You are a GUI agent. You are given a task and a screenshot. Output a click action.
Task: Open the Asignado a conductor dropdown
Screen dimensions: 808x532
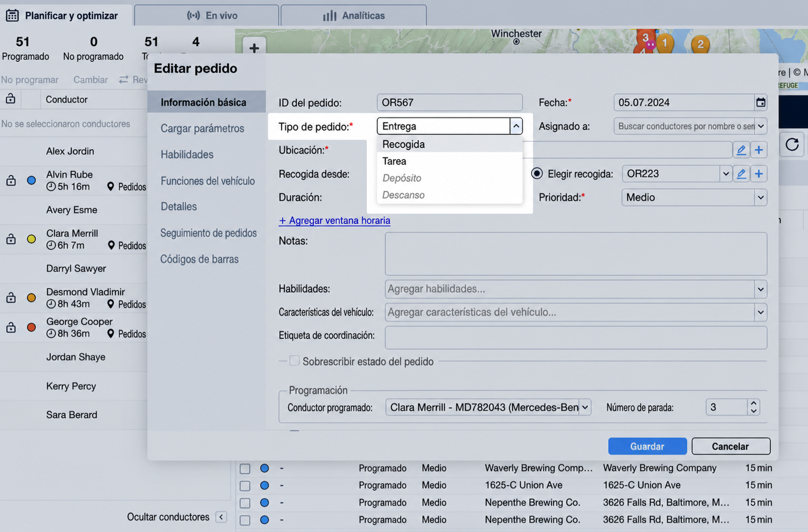pyautogui.click(x=760, y=126)
